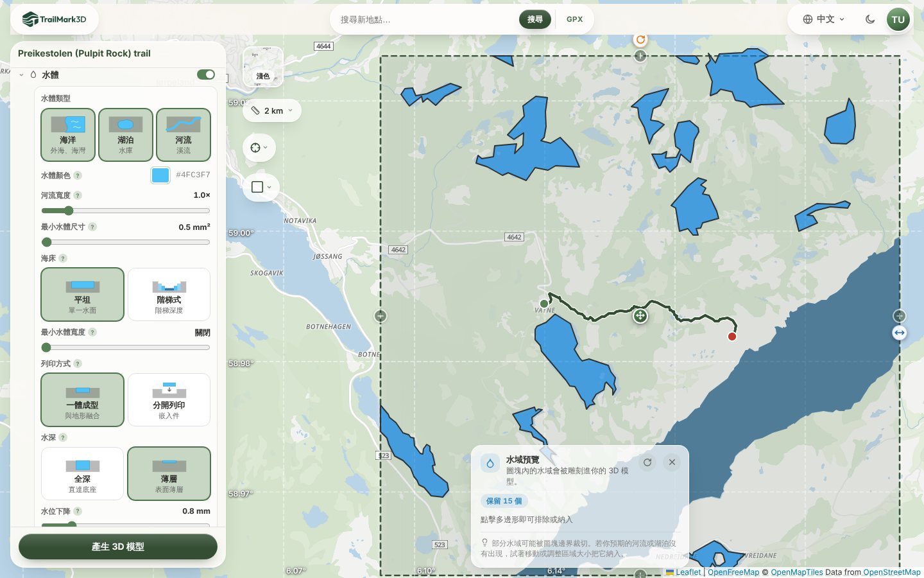The width and height of the screenshot is (924, 578).
Task: Toggle the 湖泊 water type
Action: tap(126, 135)
